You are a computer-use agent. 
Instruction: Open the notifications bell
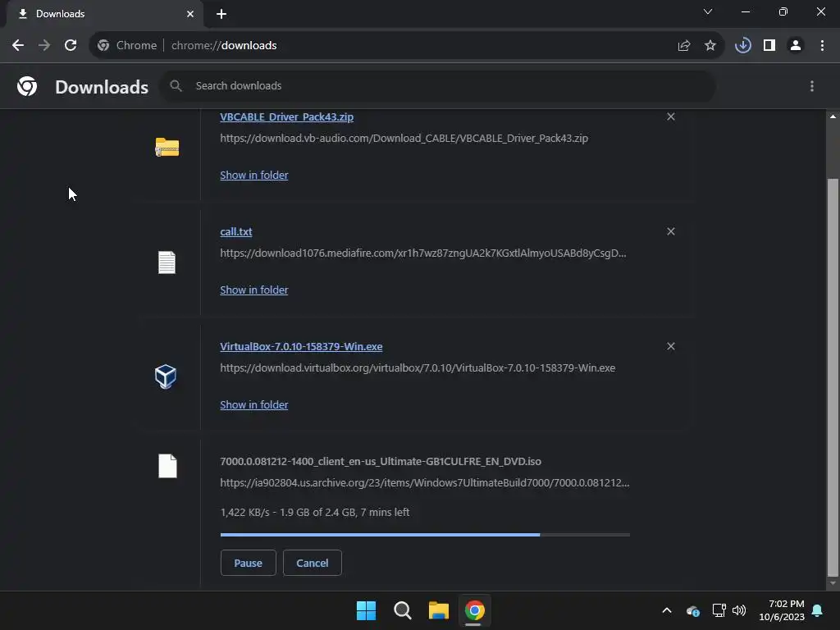[x=817, y=610]
